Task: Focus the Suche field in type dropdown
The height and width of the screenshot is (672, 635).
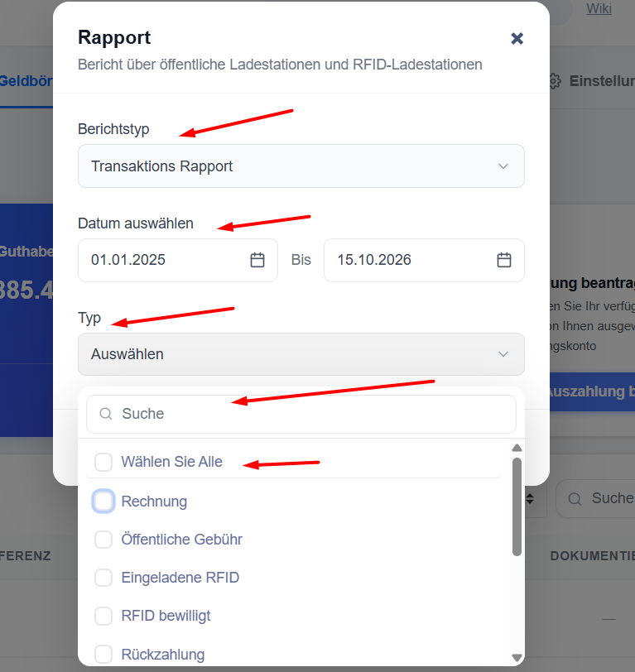Action: [x=301, y=414]
